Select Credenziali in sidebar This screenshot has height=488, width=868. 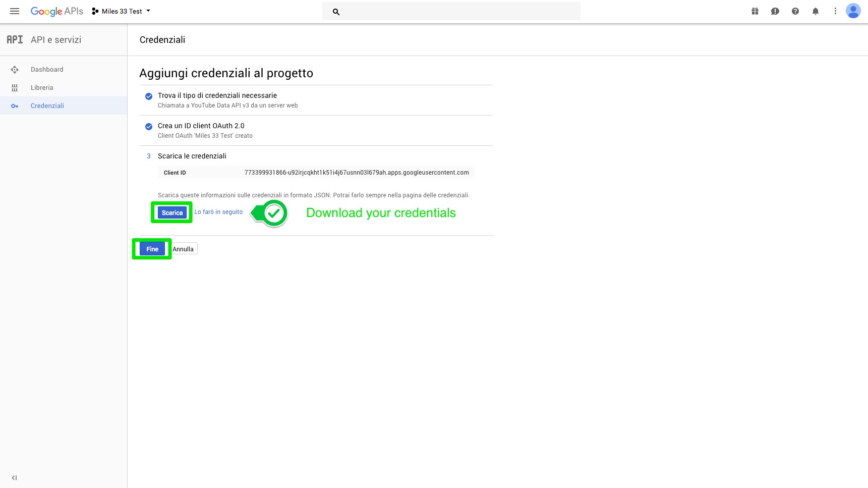click(x=47, y=106)
